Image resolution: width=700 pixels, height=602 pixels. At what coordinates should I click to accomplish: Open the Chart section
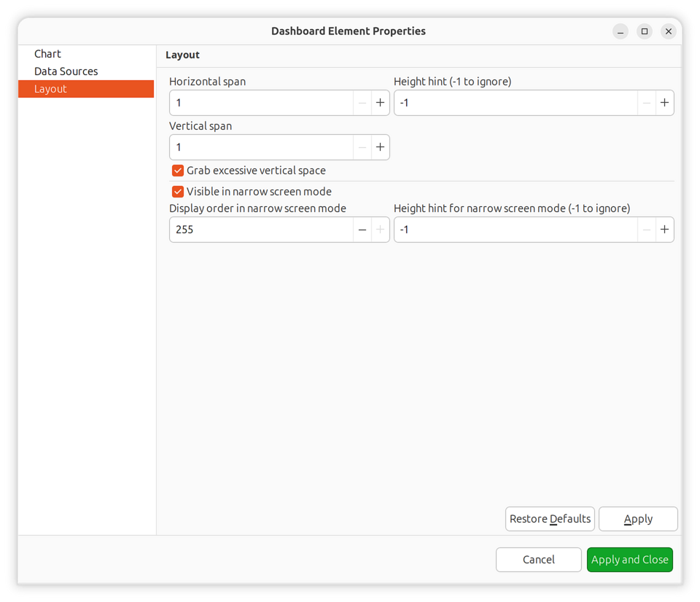48,54
